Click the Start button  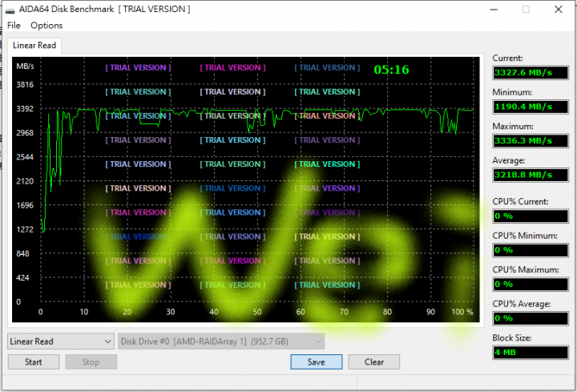34,362
